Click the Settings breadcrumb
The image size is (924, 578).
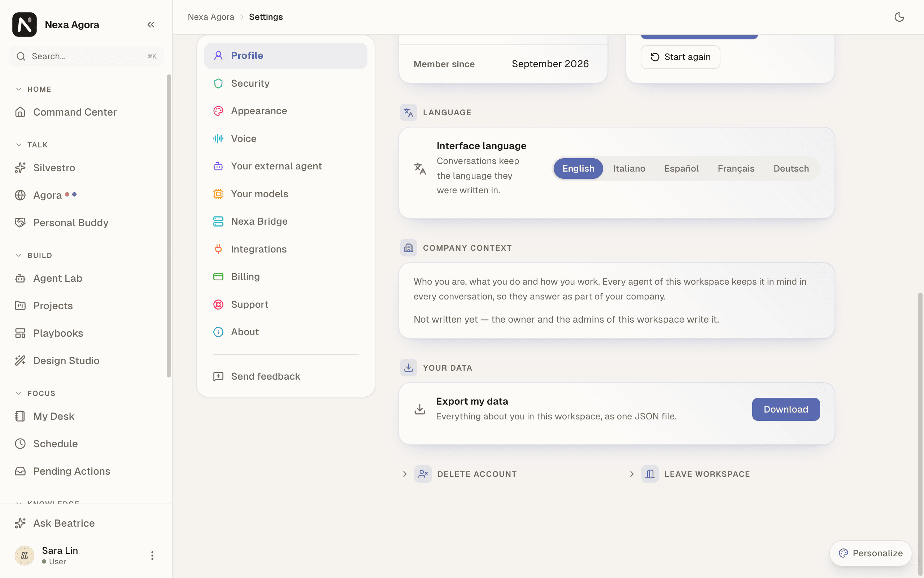(266, 17)
